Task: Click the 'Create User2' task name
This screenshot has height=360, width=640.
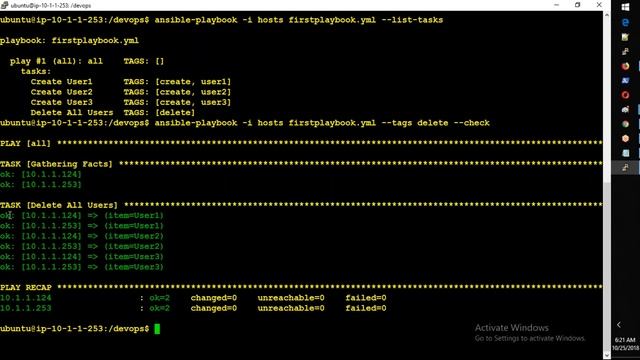Action: coord(62,92)
